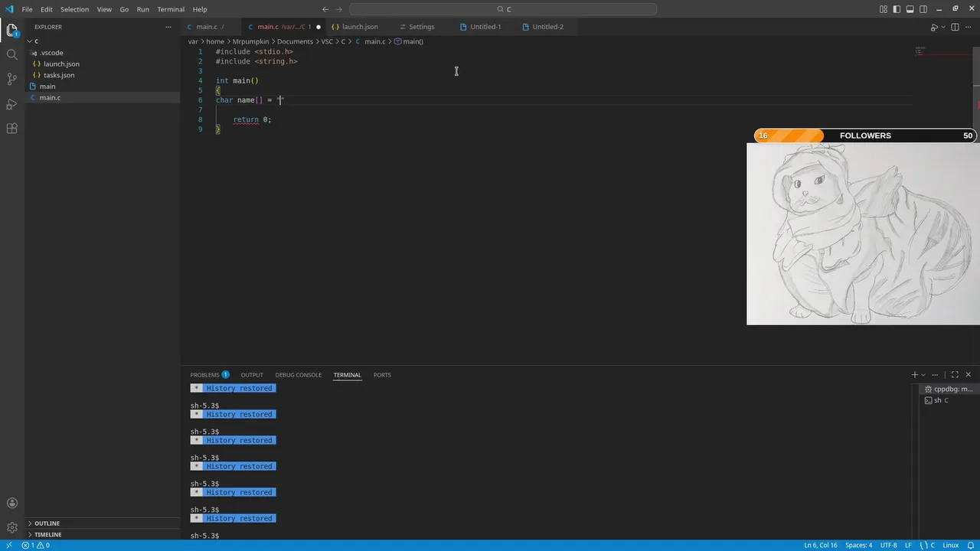Click the LF end of line indicator
Screen dimensions: 980x551
(909, 546)
